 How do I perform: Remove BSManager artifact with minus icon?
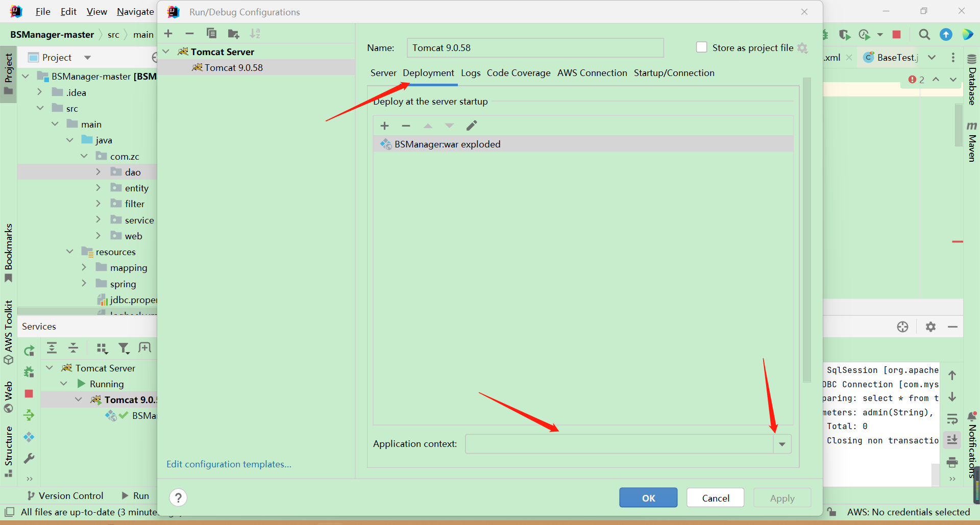[406, 126]
